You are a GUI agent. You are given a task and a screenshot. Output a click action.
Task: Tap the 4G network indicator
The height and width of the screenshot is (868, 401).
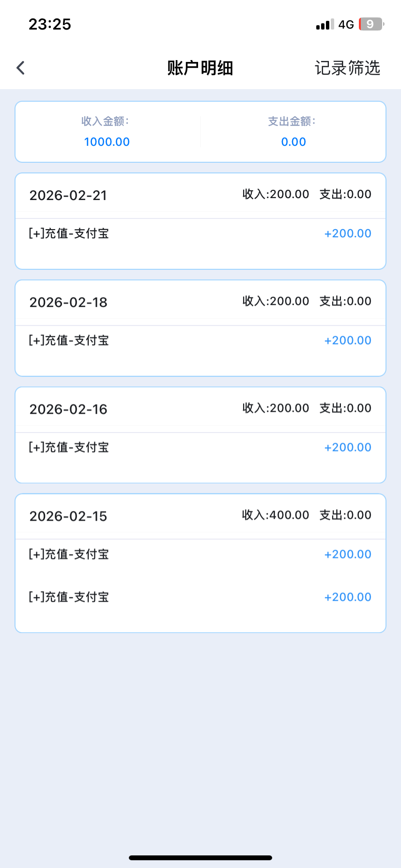tap(346, 25)
